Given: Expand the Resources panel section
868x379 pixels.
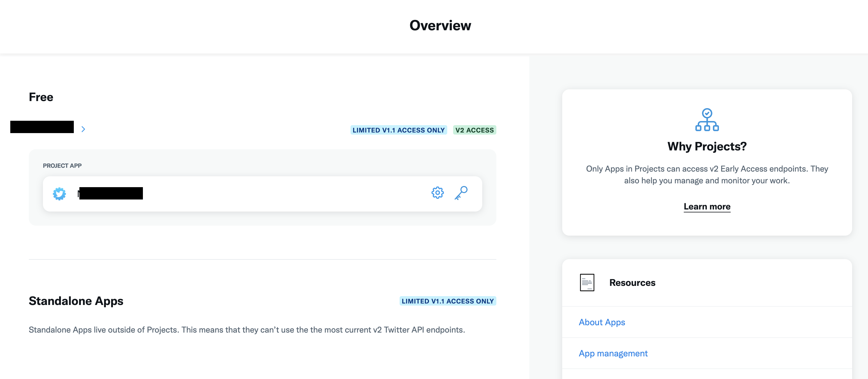Looking at the screenshot, I should [632, 282].
